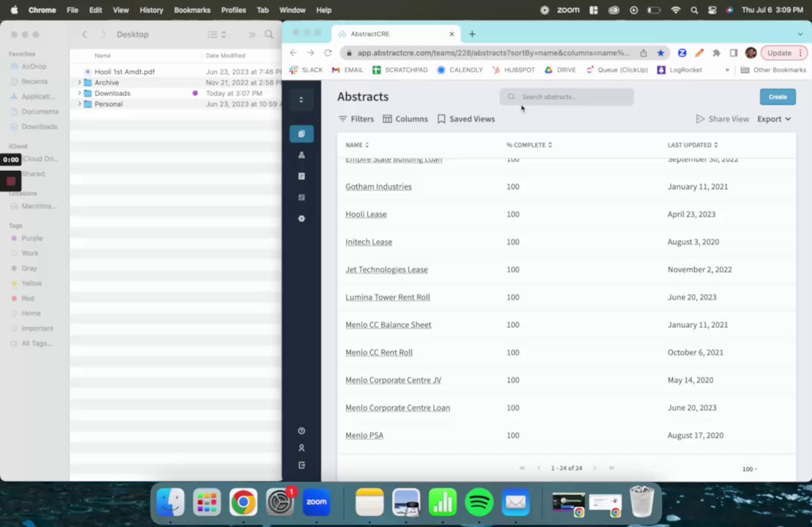The width and height of the screenshot is (812, 527).
Task: Open the Filters panel
Action: [356, 119]
